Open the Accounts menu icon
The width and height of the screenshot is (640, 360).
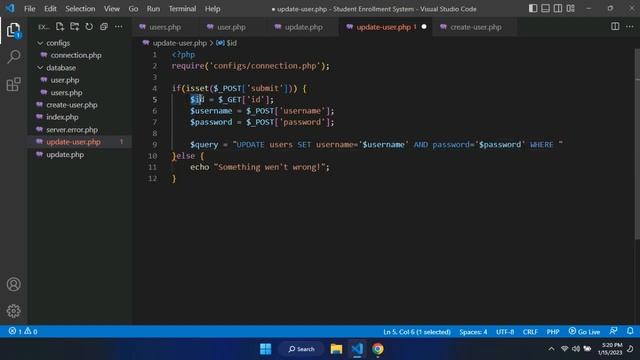point(13,284)
